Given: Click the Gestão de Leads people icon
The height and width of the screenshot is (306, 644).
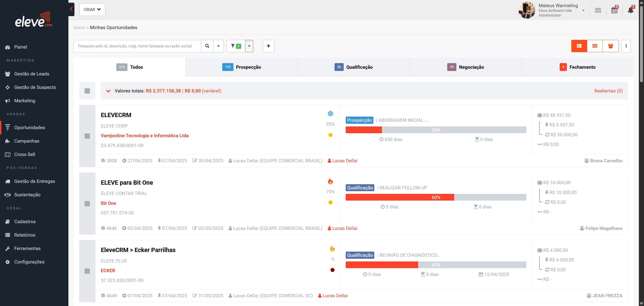Looking at the screenshot, I should 8,74.
